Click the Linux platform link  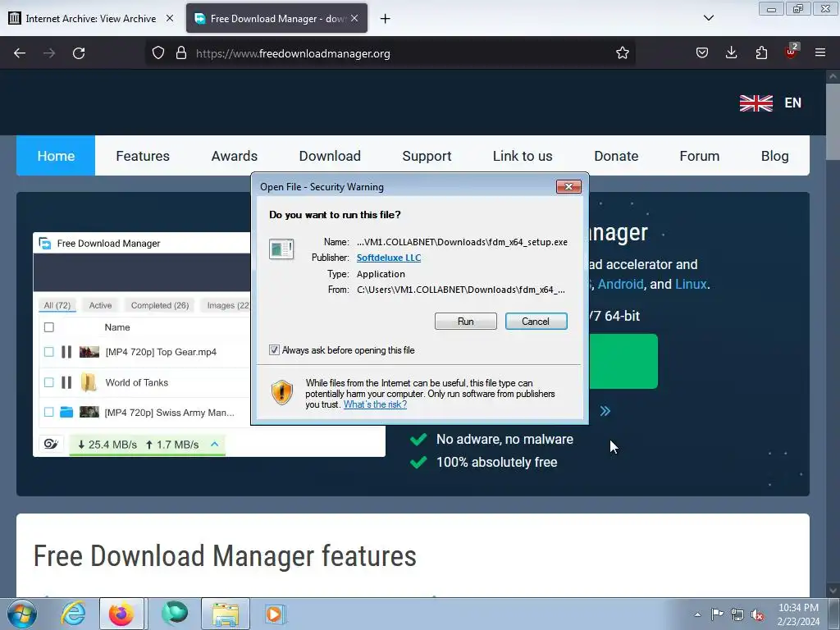(x=691, y=284)
